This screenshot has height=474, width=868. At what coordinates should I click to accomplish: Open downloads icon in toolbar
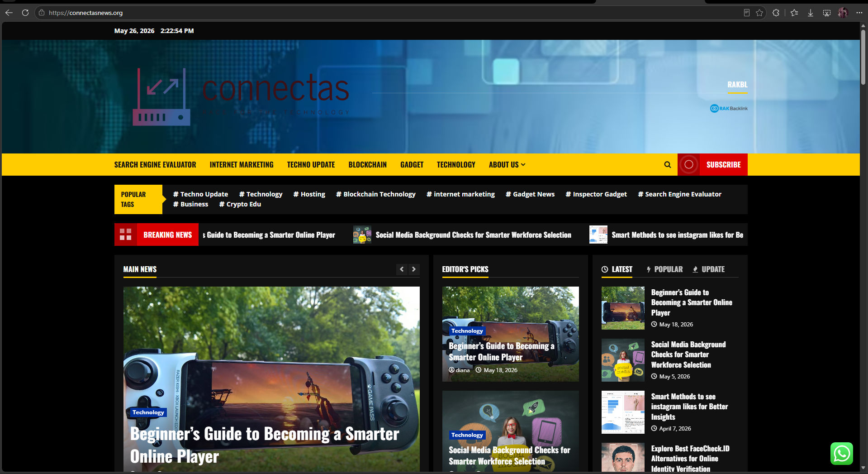coord(811,13)
